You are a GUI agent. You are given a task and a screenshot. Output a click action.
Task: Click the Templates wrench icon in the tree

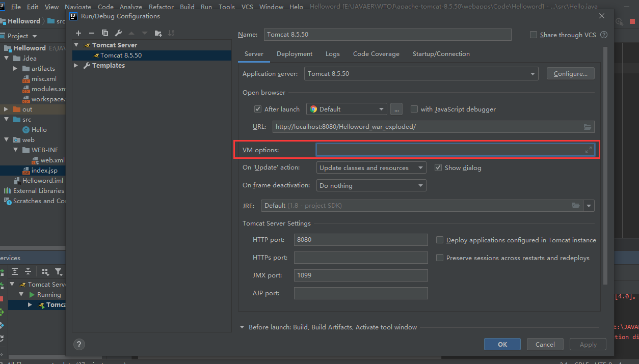pos(87,66)
